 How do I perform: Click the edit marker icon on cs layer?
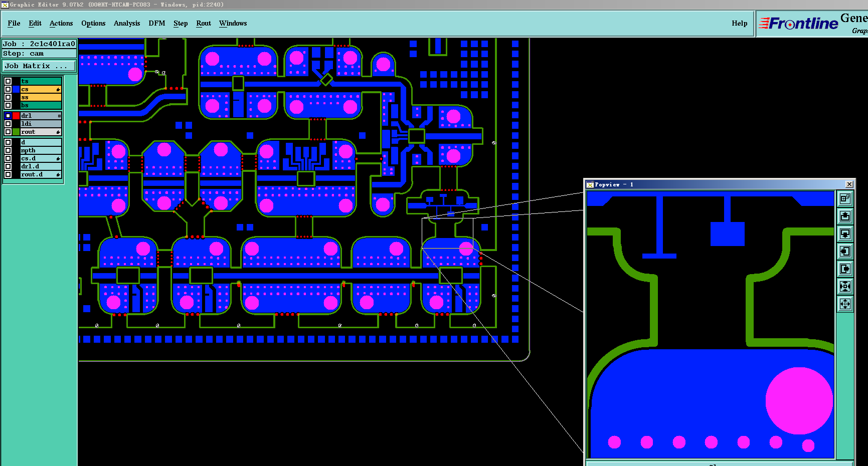tap(58, 89)
